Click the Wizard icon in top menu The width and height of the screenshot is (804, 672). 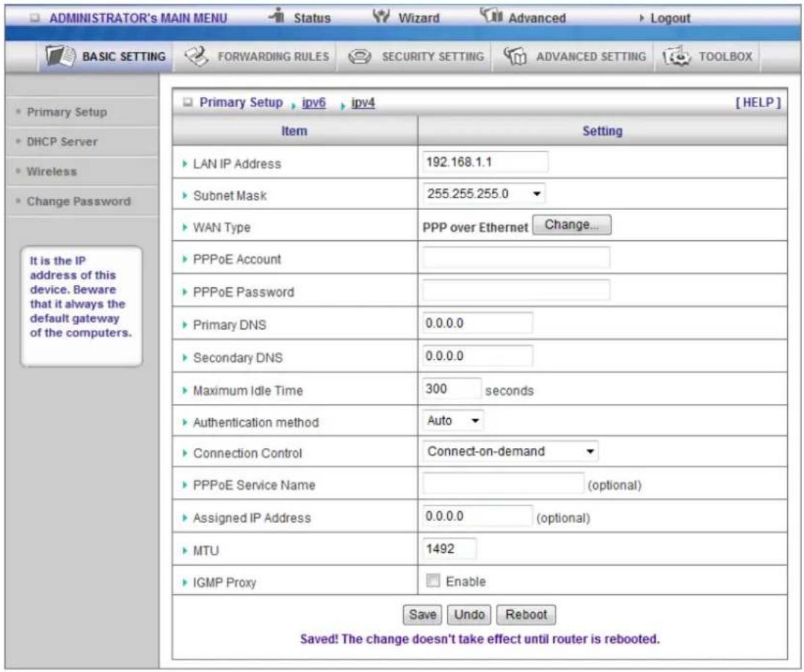pyautogui.click(x=381, y=16)
